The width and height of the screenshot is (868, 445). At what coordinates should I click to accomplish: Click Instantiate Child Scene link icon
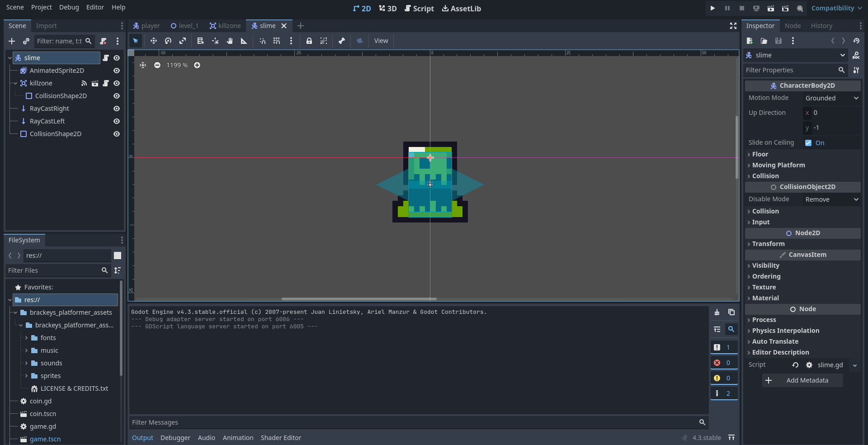tap(26, 41)
